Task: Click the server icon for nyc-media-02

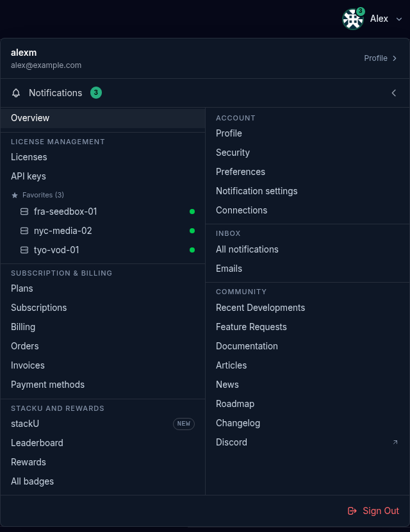Action: point(24,231)
